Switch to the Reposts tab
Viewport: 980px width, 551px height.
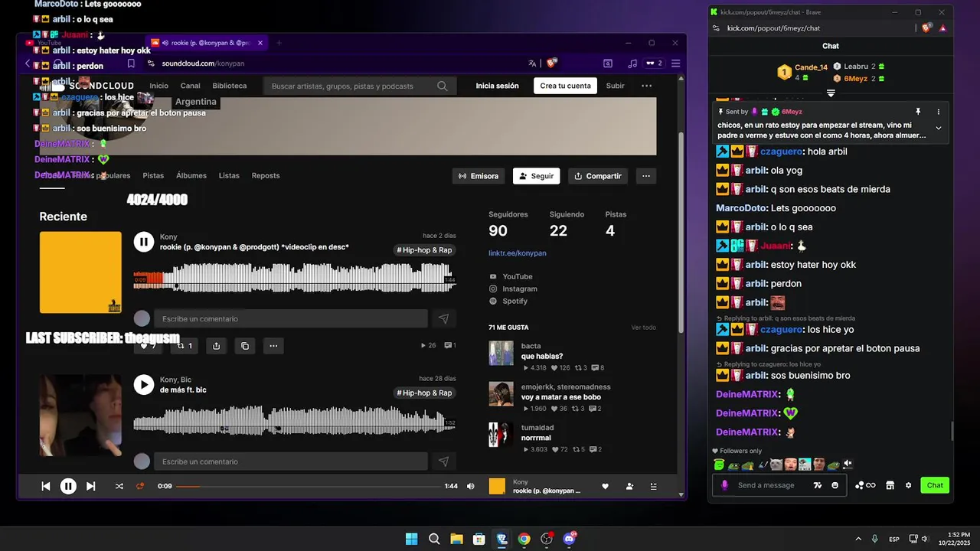(266, 175)
